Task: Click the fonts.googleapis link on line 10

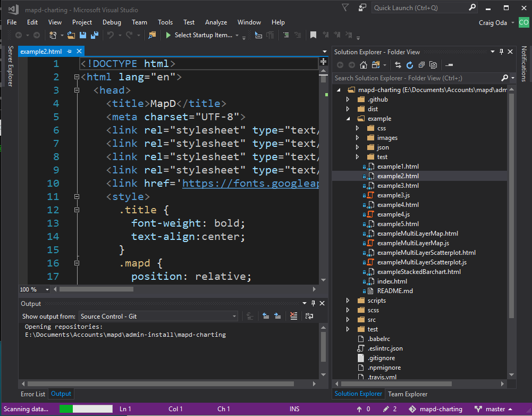Action: pyautogui.click(x=250, y=184)
